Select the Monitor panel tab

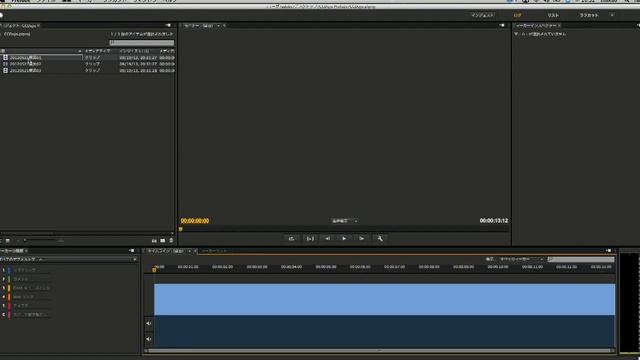pos(199,25)
